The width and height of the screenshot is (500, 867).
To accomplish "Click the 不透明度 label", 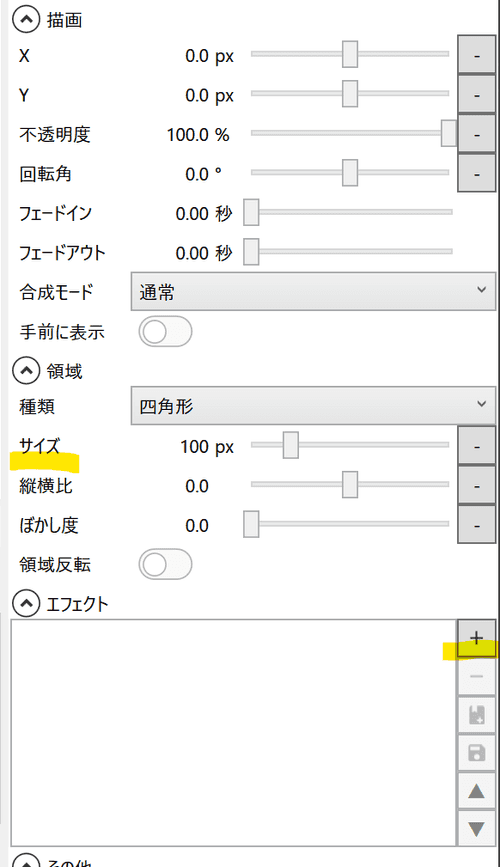I will pos(55,134).
